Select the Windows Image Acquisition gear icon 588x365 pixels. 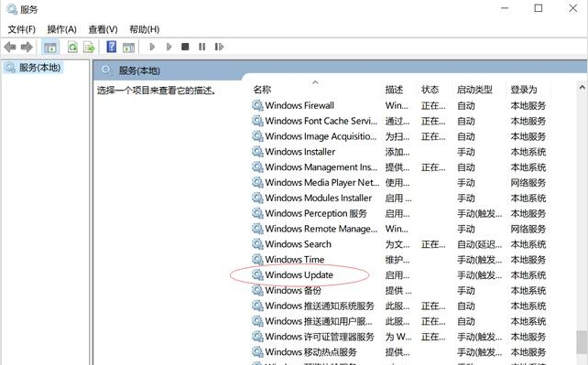click(257, 136)
